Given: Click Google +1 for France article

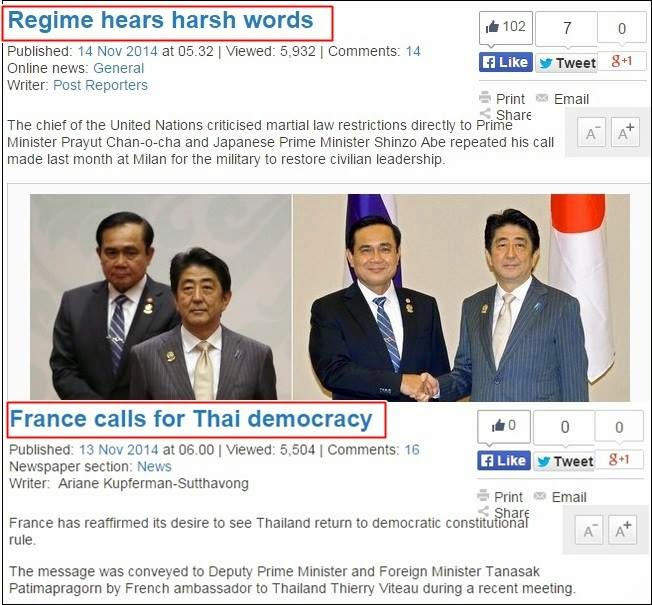Looking at the screenshot, I should coord(619,459).
